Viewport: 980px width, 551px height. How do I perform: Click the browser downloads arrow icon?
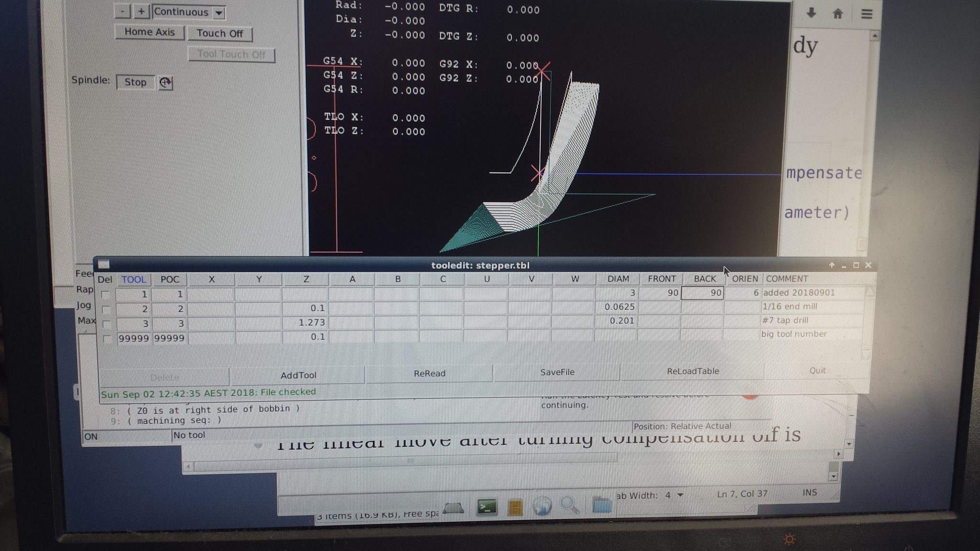pyautogui.click(x=811, y=13)
